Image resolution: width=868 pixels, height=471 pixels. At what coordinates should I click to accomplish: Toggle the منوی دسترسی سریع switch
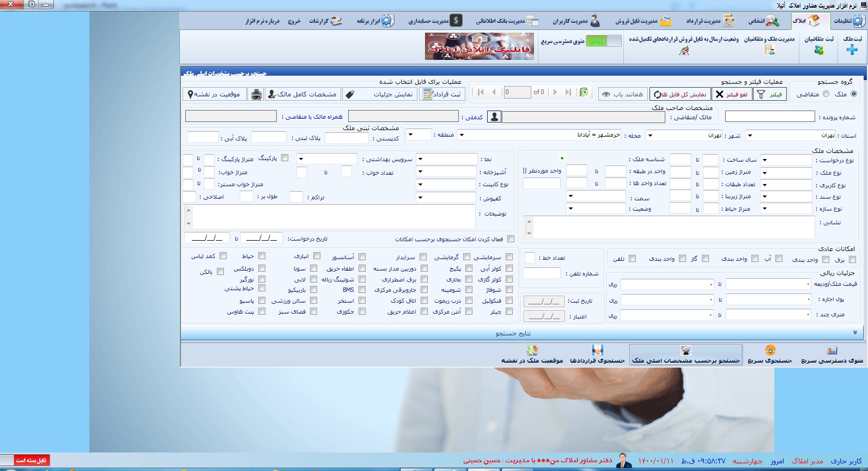click(603, 41)
